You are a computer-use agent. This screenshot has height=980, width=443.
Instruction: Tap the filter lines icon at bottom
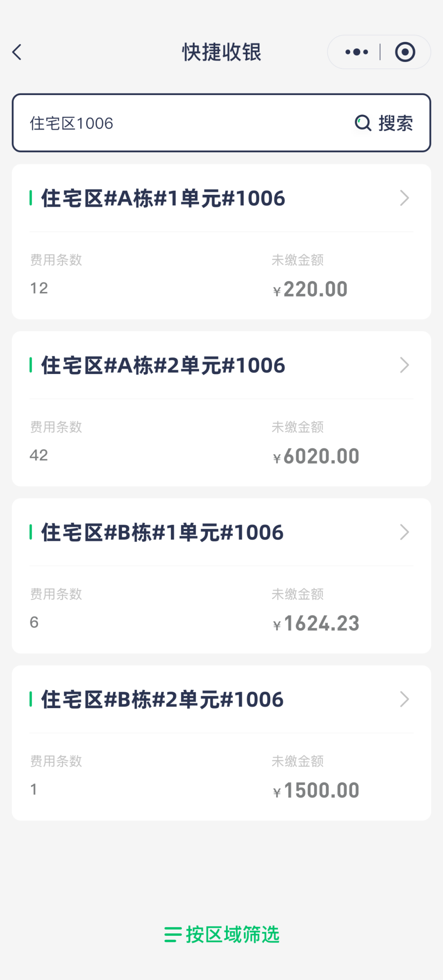173,934
